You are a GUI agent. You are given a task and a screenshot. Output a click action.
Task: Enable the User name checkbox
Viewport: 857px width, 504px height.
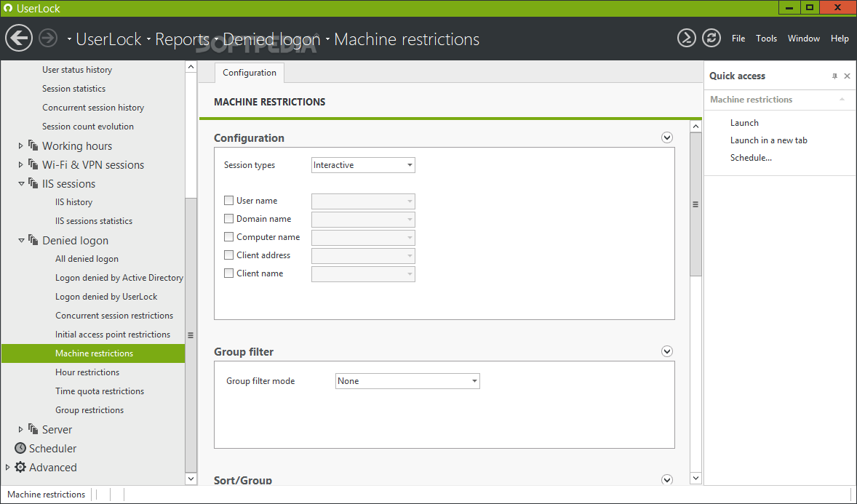(229, 201)
